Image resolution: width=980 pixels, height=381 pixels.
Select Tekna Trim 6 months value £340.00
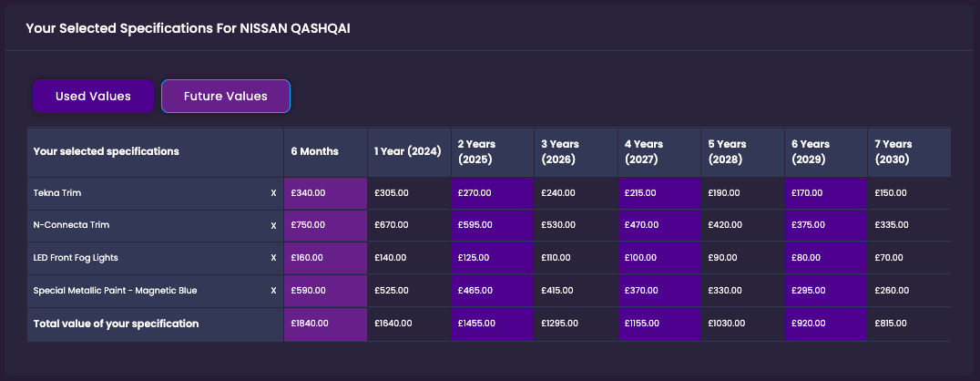click(x=309, y=193)
